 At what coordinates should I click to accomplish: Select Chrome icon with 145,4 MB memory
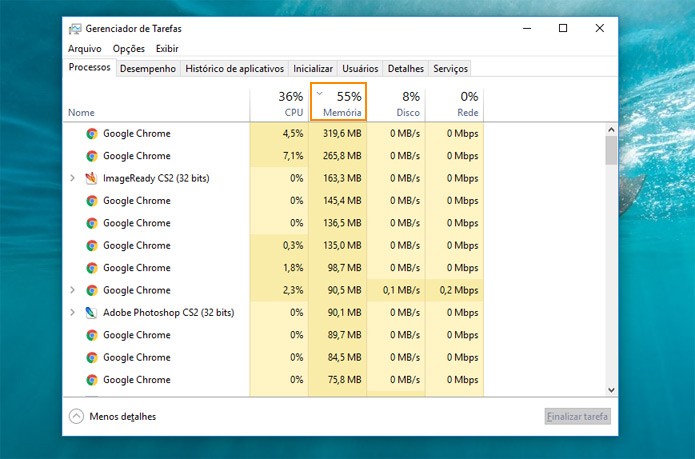coord(92,201)
